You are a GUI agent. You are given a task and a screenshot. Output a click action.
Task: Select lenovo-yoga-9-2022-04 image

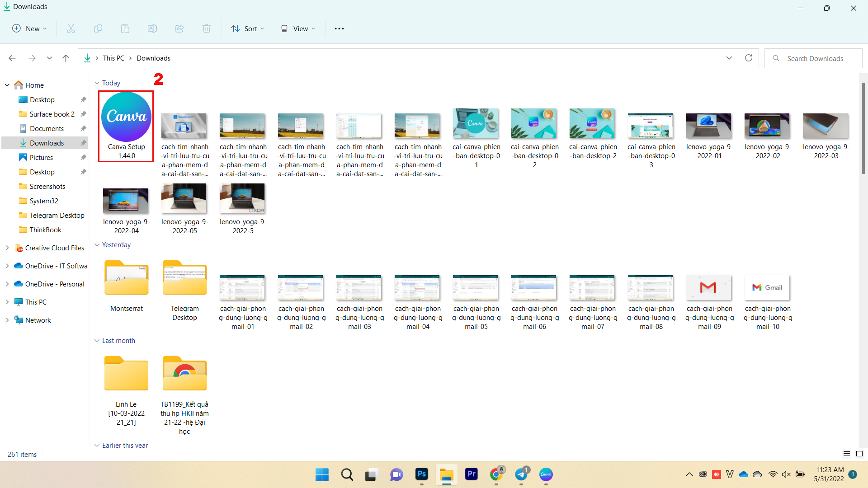127,210
